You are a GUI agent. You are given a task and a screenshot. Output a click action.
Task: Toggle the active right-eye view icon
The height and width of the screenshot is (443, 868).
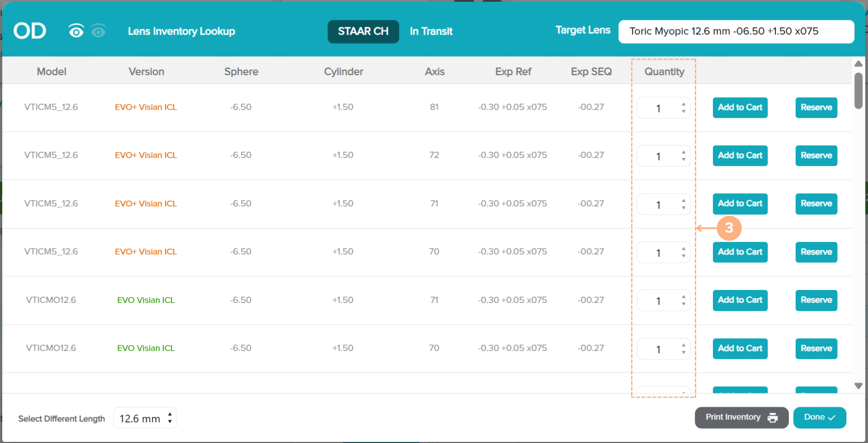tap(76, 31)
